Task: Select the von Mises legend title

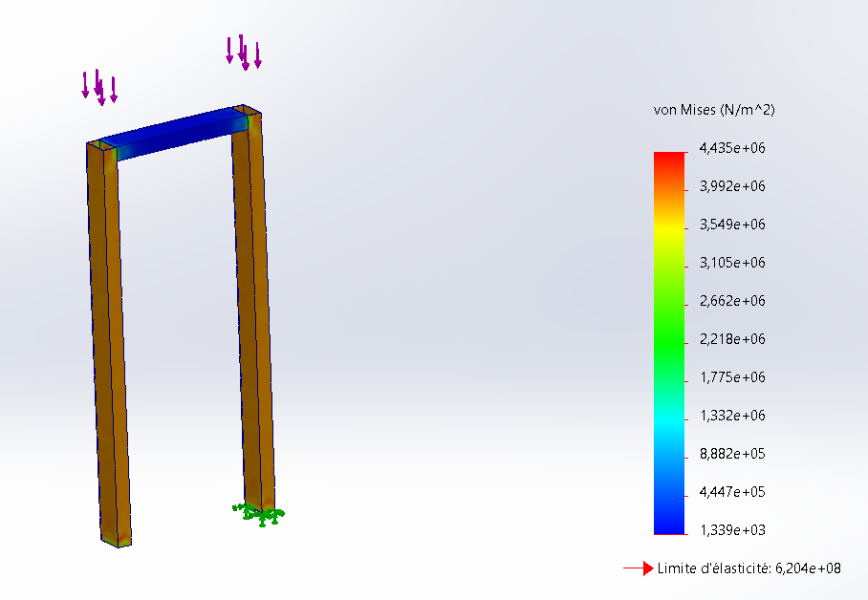Action: 713,111
